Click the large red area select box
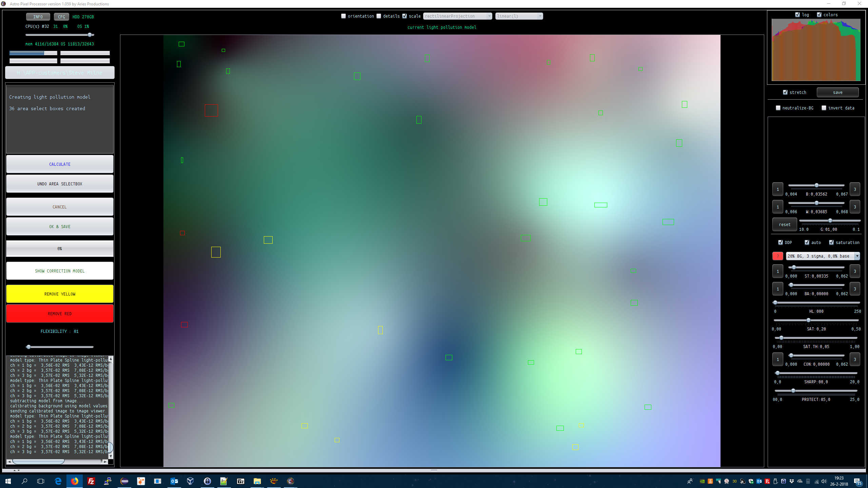The height and width of the screenshot is (488, 868). point(211,110)
